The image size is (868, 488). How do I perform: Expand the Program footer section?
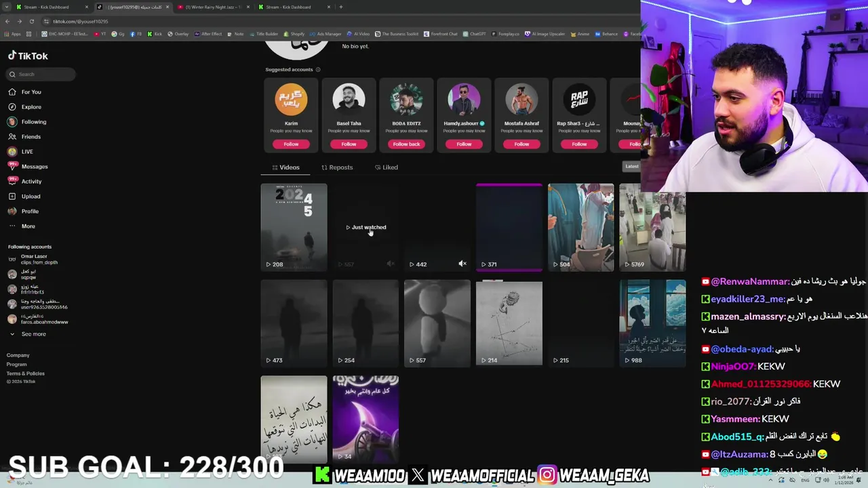click(x=17, y=364)
